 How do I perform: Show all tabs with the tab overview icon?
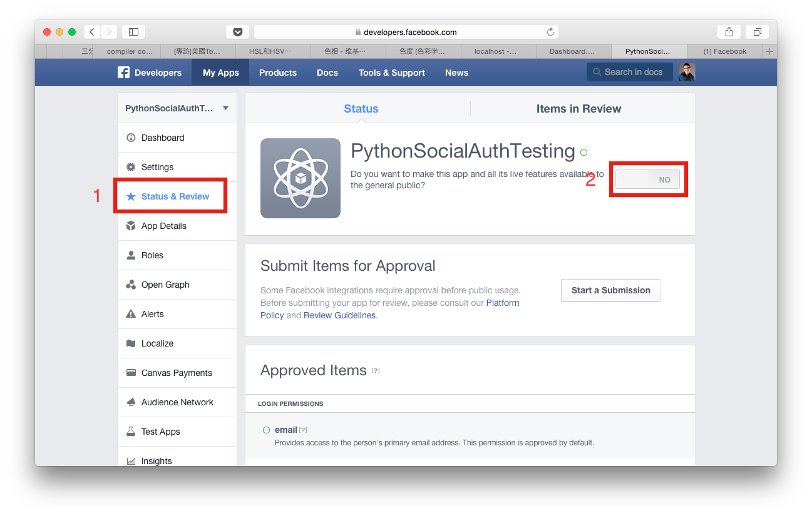[x=757, y=32]
